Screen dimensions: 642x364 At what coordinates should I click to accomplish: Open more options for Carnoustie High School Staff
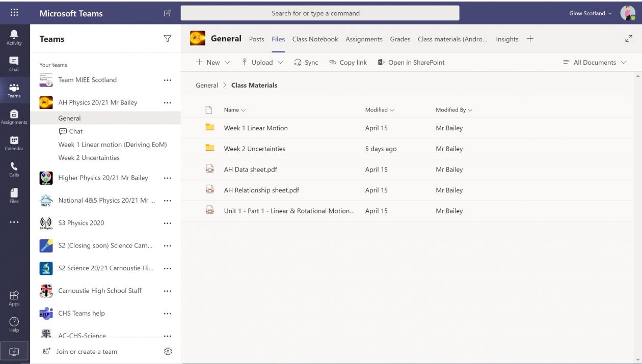click(168, 291)
